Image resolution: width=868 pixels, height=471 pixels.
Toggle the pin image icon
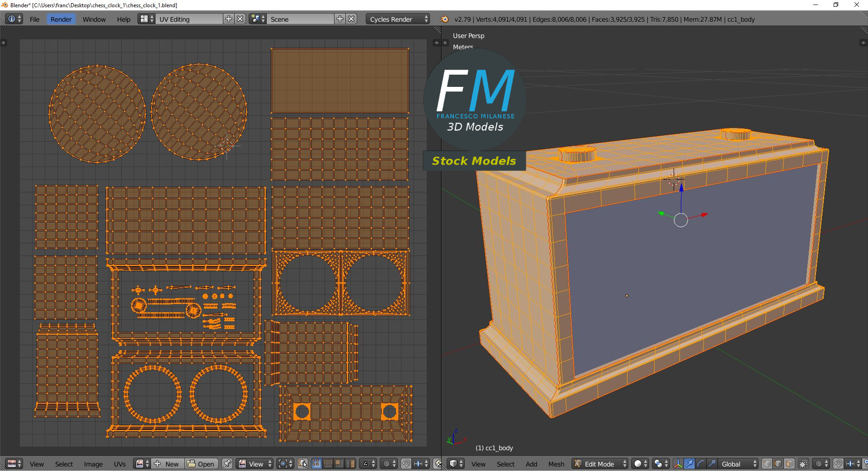(x=227, y=464)
